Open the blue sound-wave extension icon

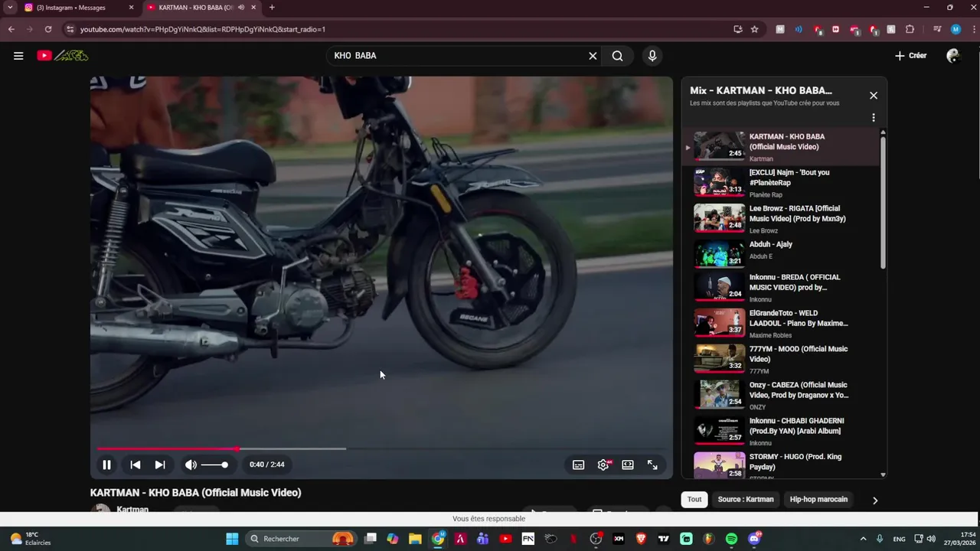799,29
